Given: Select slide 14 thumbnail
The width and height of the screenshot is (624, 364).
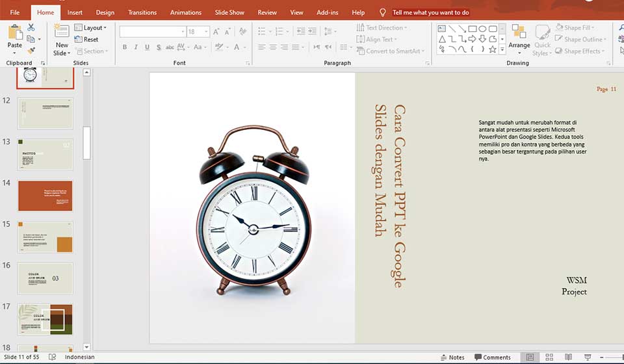Looking at the screenshot, I should coord(45,196).
